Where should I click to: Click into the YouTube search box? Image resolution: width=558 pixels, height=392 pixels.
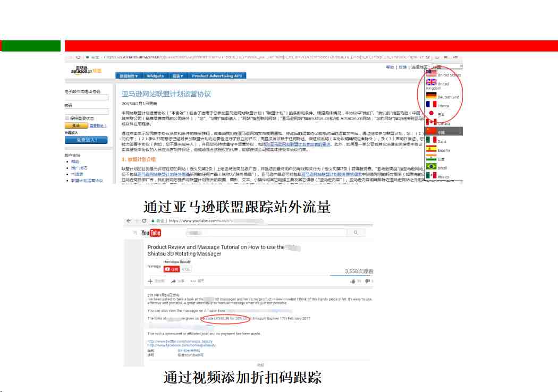pos(266,233)
